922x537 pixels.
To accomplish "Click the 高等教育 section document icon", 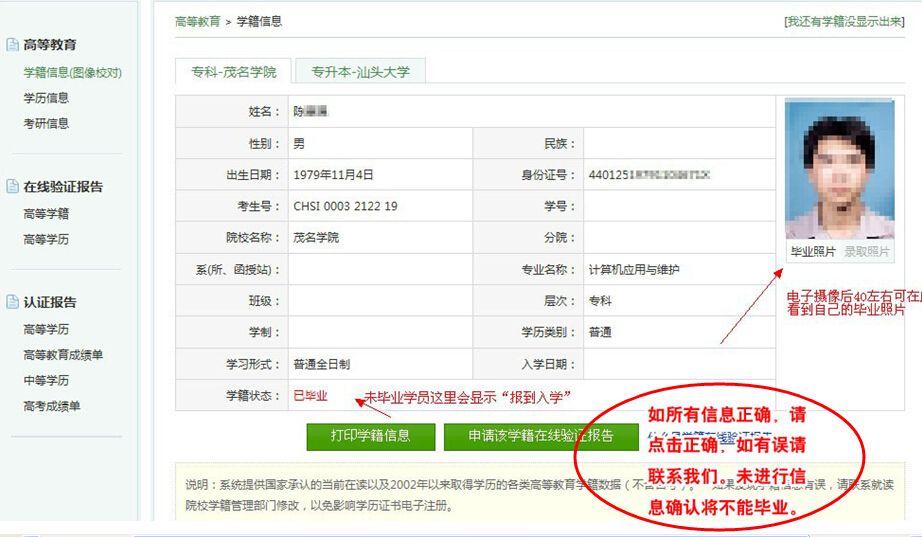I will [12, 44].
